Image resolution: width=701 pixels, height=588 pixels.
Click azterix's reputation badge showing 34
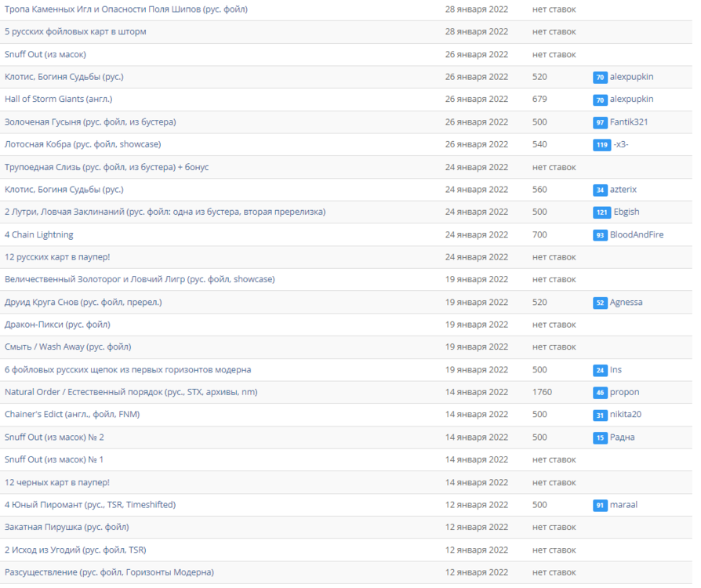pos(600,189)
